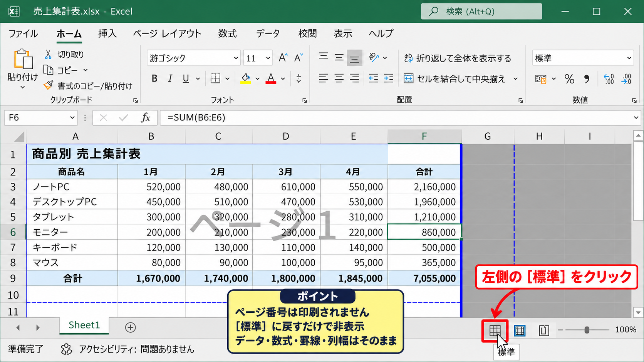Click the Paste (貼り付け) icon

(23, 59)
